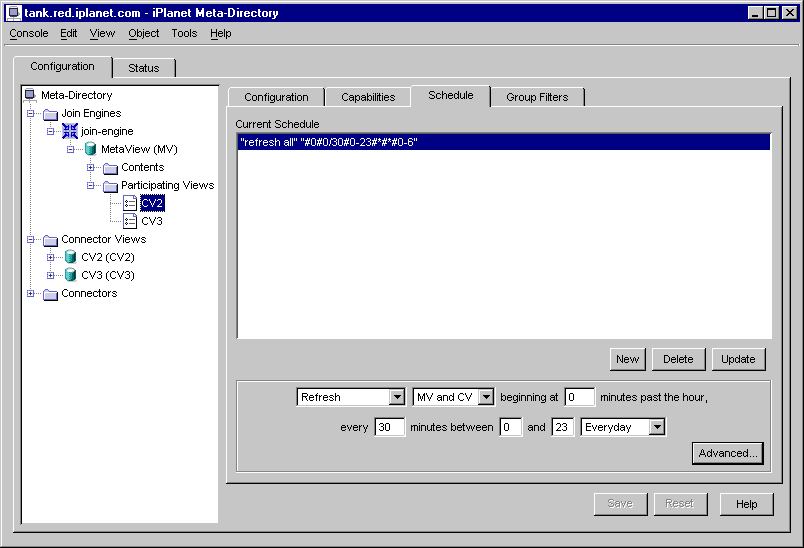Select the CV3 (CV3) tree label
The width and height of the screenshot is (804, 548).
(108, 275)
